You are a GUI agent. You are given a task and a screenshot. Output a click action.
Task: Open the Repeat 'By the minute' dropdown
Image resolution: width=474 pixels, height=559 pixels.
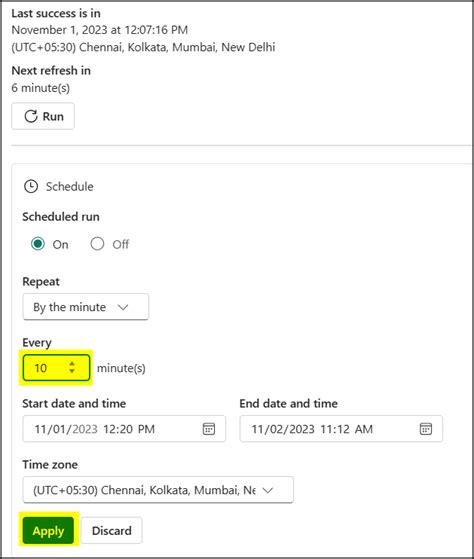(x=86, y=307)
